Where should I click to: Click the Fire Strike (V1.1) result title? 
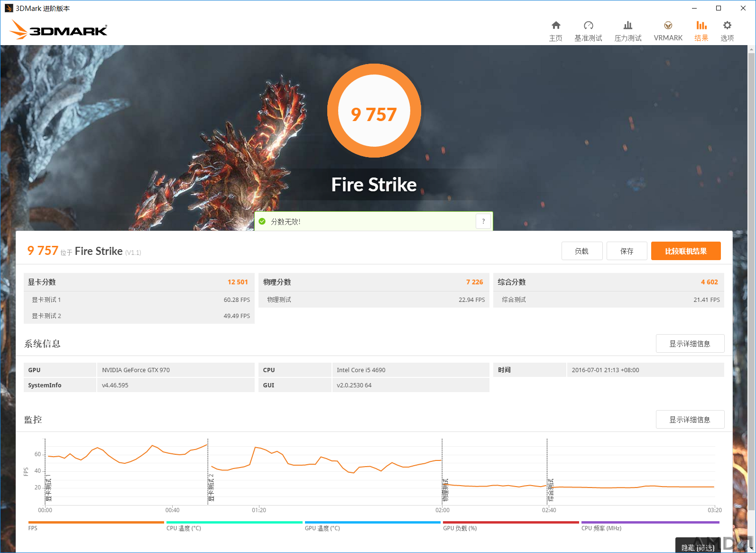pos(108,251)
